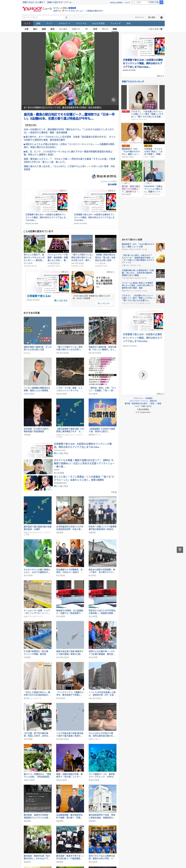The image size is (186, 868).
Task: Open the rank 5 TAKAHIRO photo
Action: [x=154, y=171]
